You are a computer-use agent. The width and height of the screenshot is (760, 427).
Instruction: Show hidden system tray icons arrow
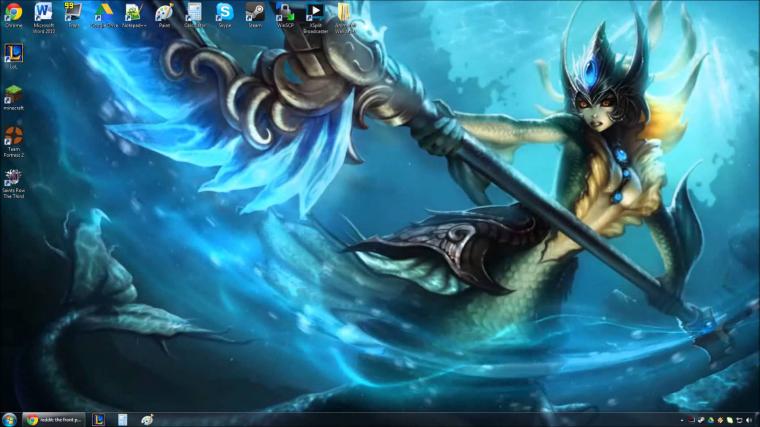pyautogui.click(x=682, y=420)
